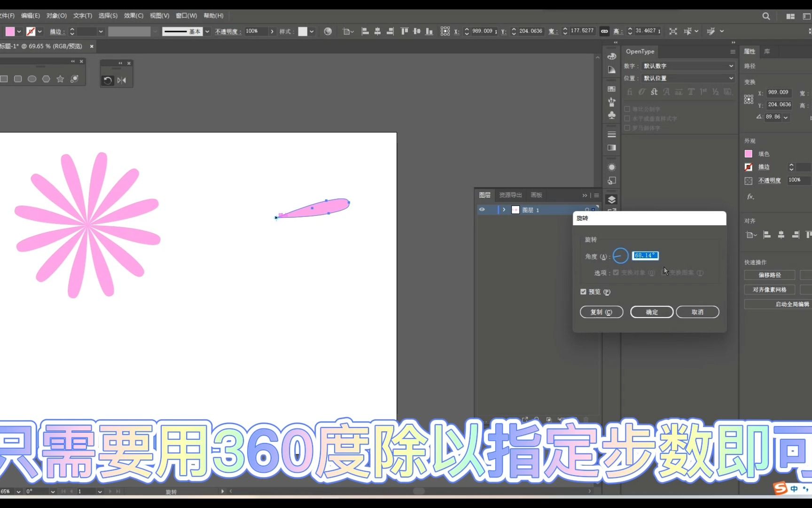Open the Gradient panel icon
Image resolution: width=812 pixels, height=508 pixels.
[611, 147]
